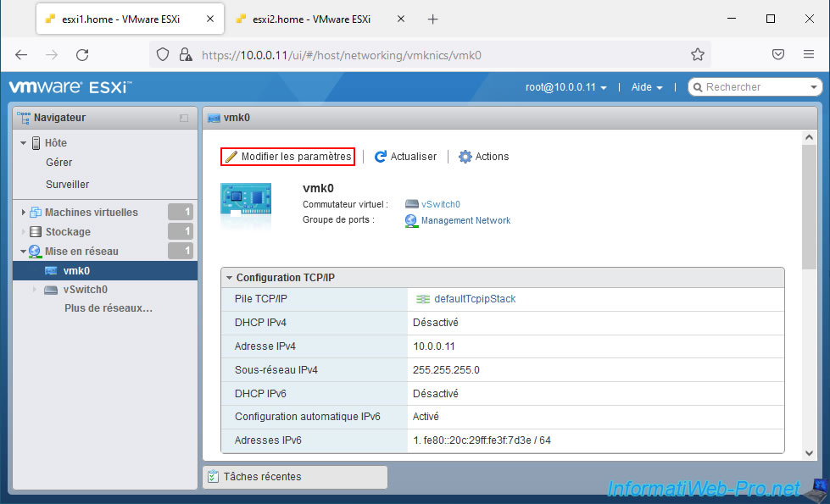Viewport: 830px width, 504px height.
Task: Open Plus de réseaux… in navigator
Action: pyautogui.click(x=109, y=307)
